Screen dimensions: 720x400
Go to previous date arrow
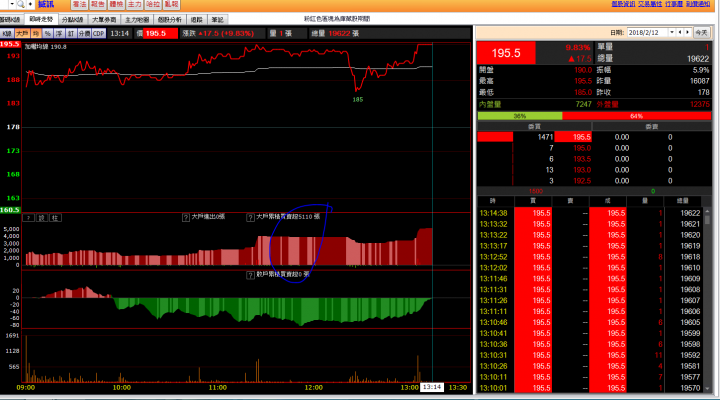click(681, 32)
